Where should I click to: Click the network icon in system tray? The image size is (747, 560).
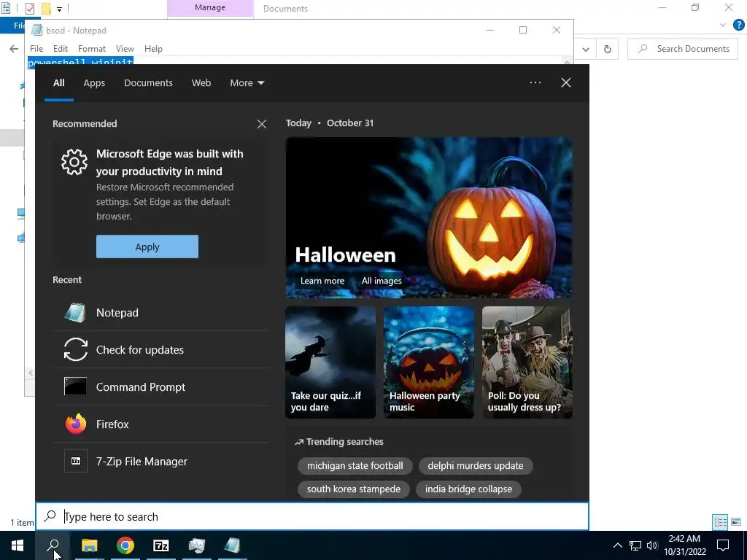(x=635, y=545)
